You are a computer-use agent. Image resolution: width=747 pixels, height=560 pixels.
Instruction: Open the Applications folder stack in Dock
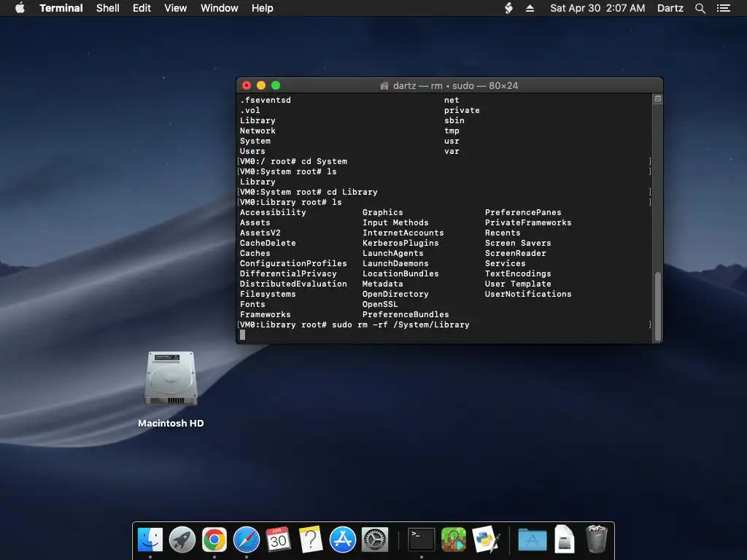[x=532, y=540]
